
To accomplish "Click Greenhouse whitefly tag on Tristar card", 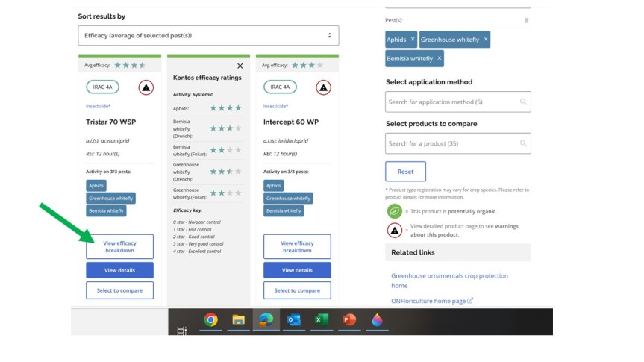I will pos(110,198).
